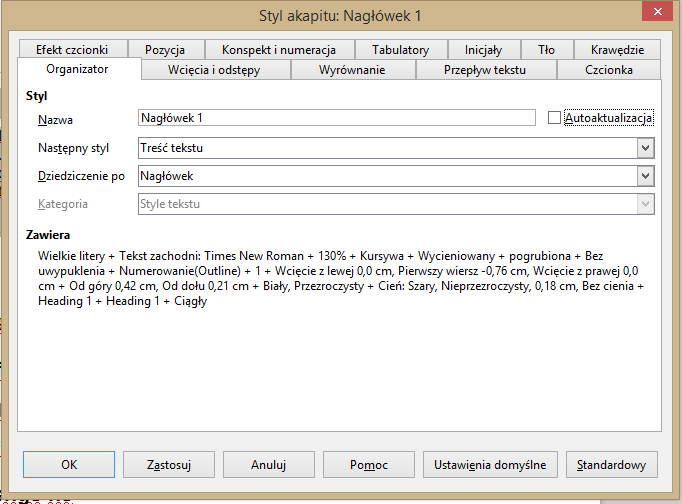The height and width of the screenshot is (504, 682).
Task: Click the Ustawienia domyślne button
Action: point(490,464)
